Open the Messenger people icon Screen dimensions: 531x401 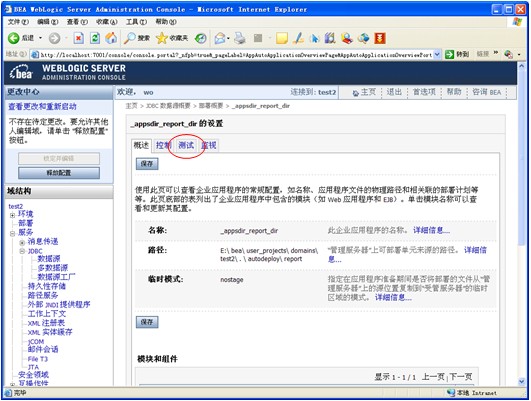347,38
